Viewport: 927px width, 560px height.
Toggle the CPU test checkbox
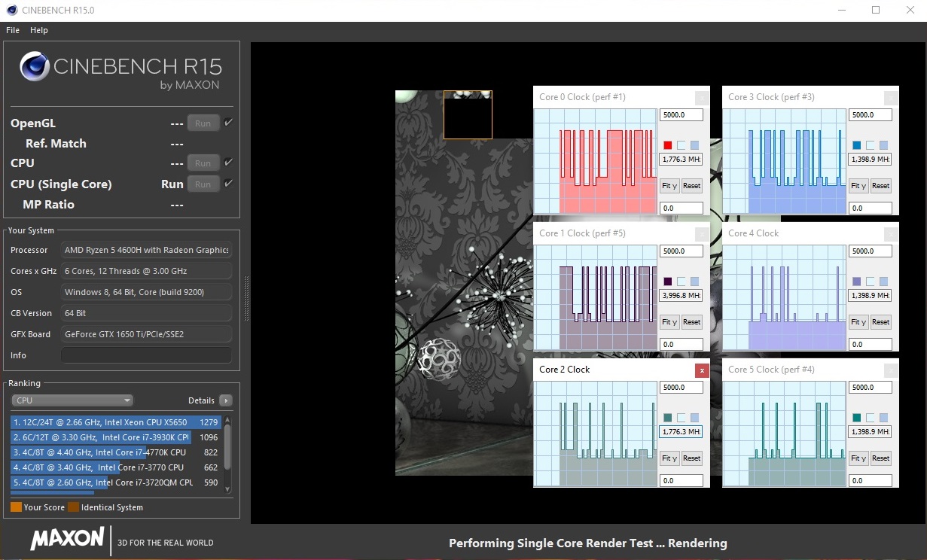click(228, 163)
